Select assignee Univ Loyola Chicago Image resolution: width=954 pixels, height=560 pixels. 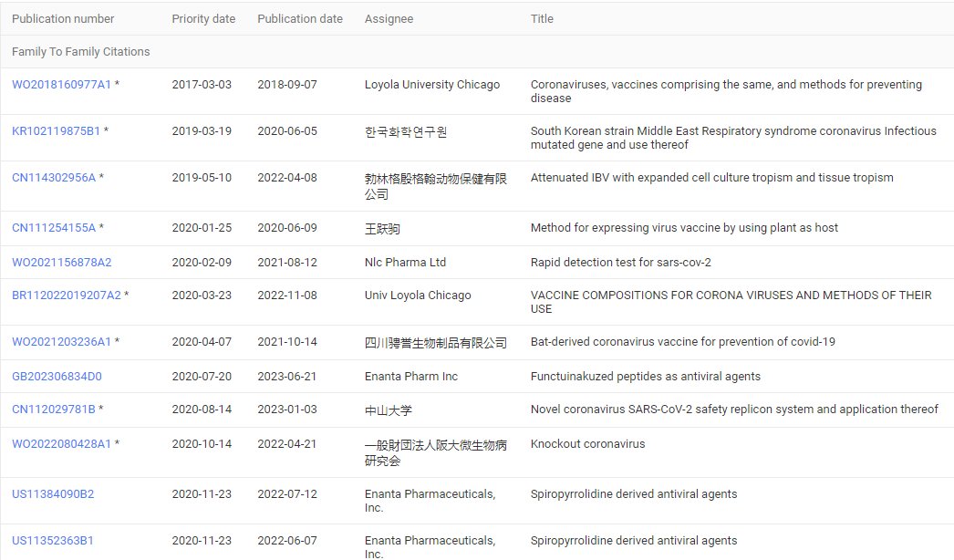tap(418, 296)
